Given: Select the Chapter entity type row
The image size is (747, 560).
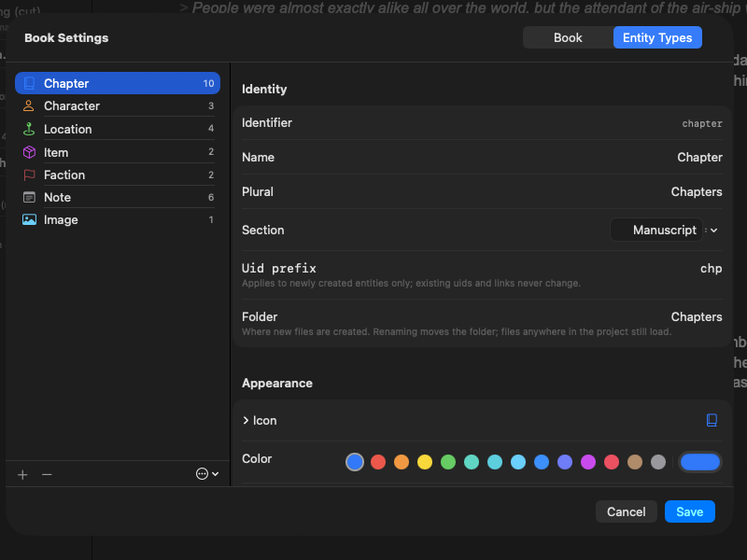Looking at the screenshot, I should [118, 83].
